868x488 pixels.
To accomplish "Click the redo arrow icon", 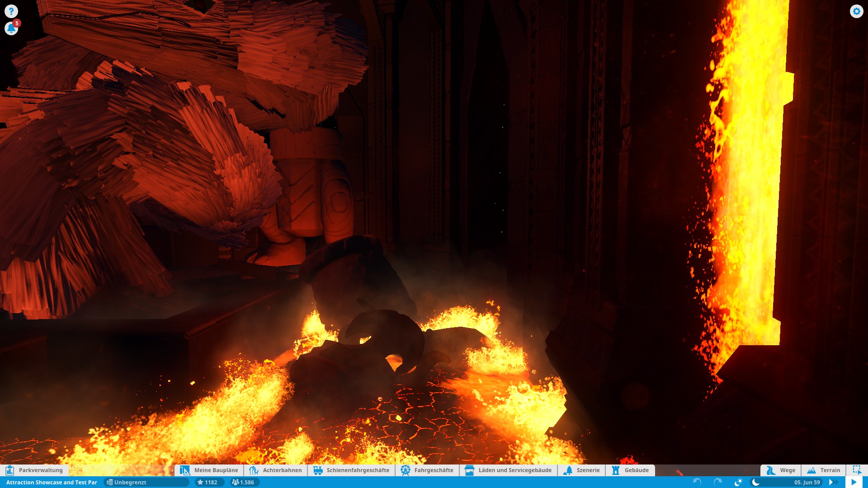I will [x=718, y=482].
